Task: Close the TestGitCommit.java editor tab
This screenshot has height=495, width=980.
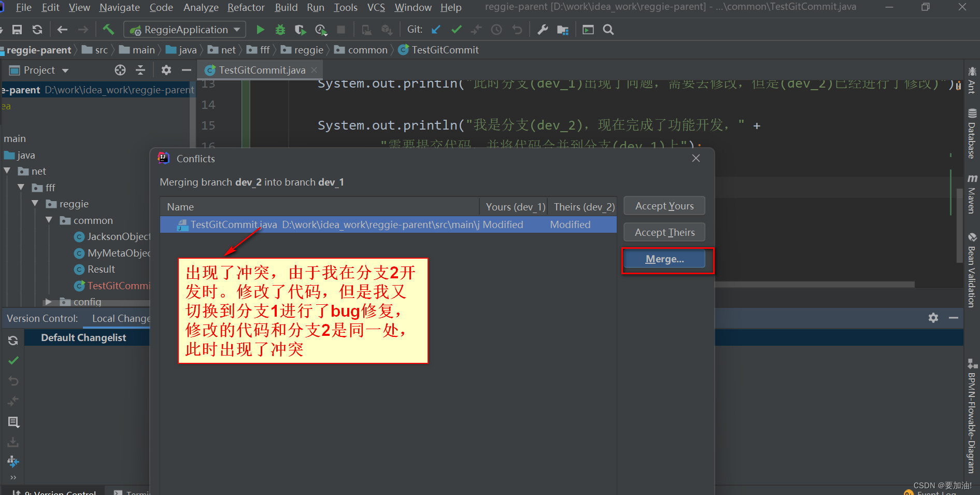Action: click(x=314, y=70)
